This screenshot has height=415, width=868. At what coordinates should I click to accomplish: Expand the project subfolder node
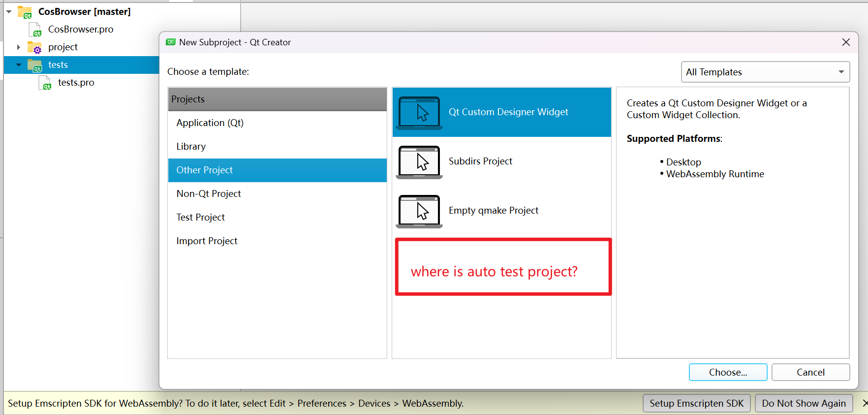(19, 47)
